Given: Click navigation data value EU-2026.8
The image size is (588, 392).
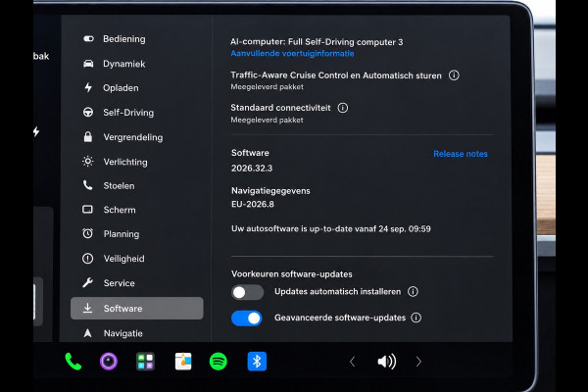Looking at the screenshot, I should [253, 205].
